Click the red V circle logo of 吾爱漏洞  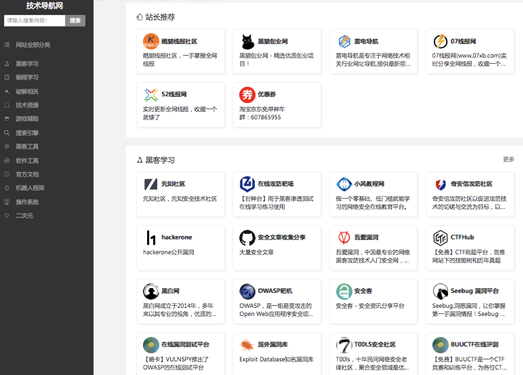344,238
